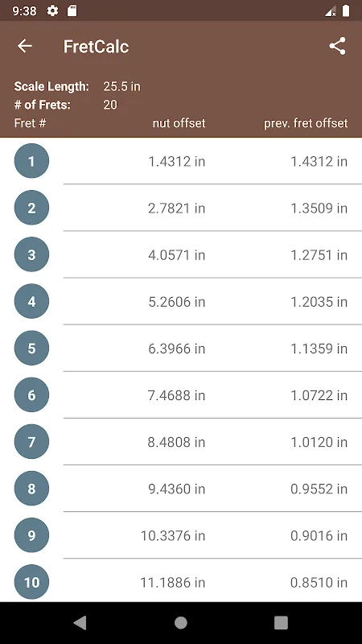Click the 10.3376 in nut offset value
The width and height of the screenshot is (362, 644).
pyautogui.click(x=173, y=536)
